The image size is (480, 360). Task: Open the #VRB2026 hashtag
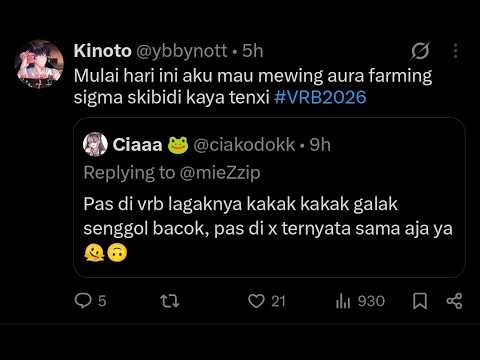pyautogui.click(x=320, y=97)
